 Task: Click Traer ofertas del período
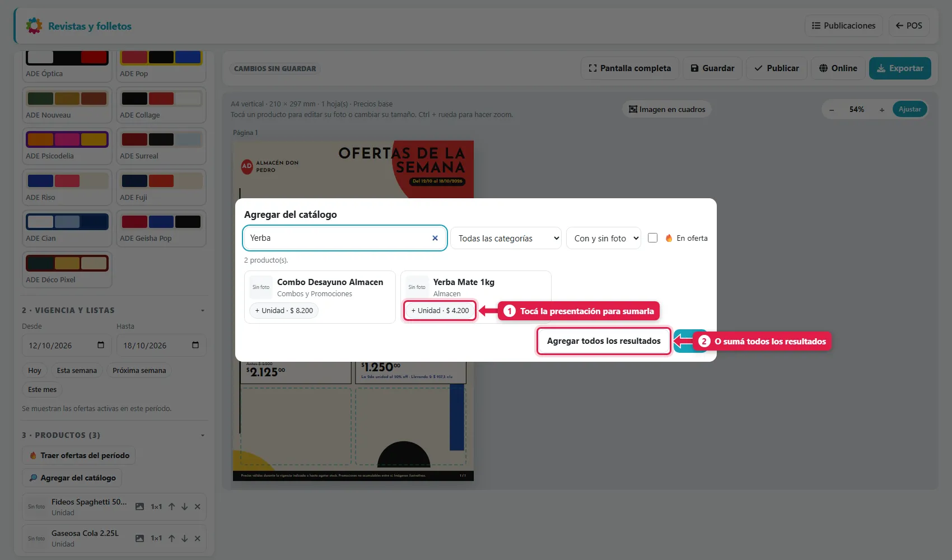pyautogui.click(x=79, y=455)
